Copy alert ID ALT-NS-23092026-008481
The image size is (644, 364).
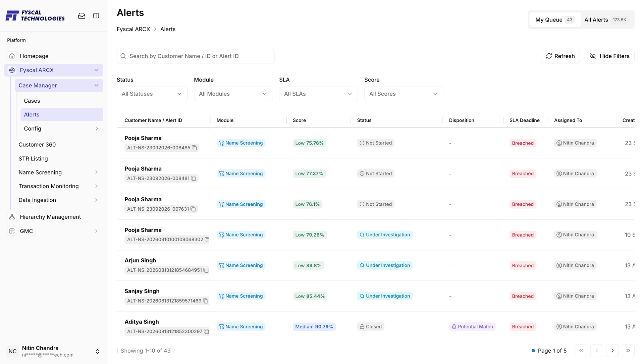[x=194, y=178]
